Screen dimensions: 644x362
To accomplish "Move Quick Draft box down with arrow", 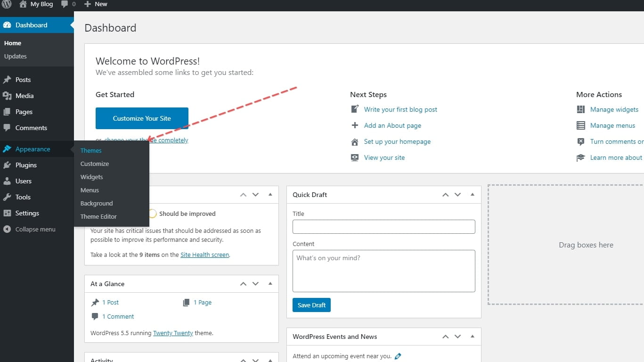I will point(457,195).
